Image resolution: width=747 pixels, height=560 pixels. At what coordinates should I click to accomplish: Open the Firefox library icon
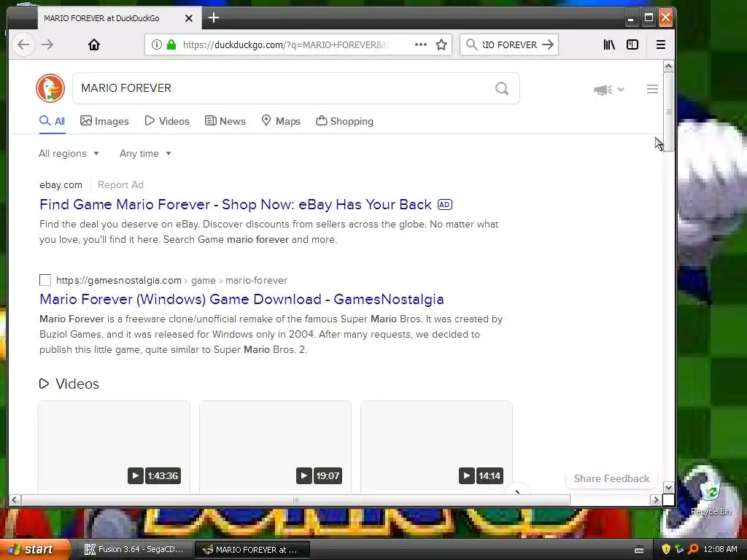pyautogui.click(x=609, y=44)
